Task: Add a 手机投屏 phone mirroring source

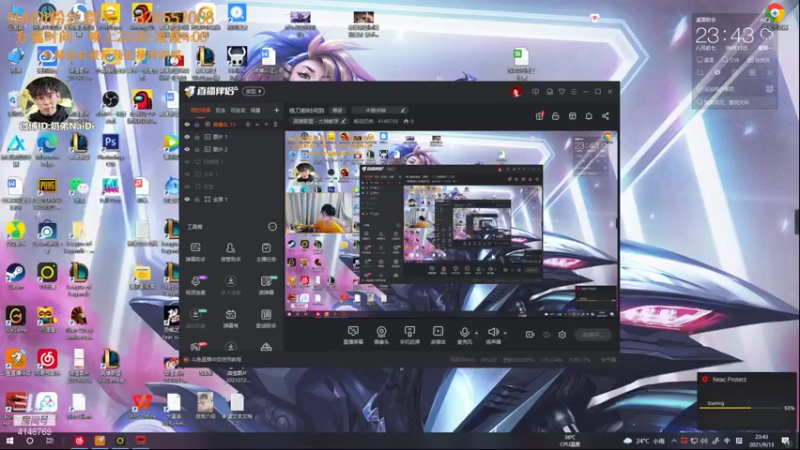Action: point(409,335)
